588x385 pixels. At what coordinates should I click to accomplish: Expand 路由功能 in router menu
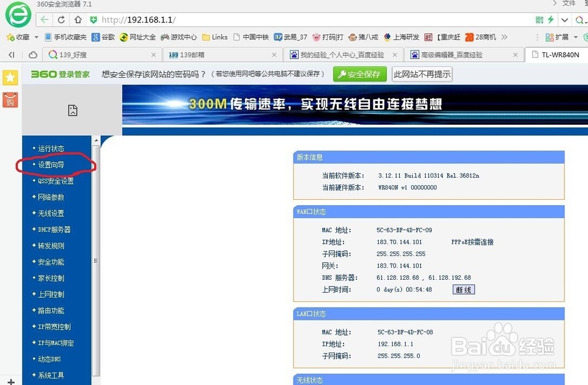point(51,310)
